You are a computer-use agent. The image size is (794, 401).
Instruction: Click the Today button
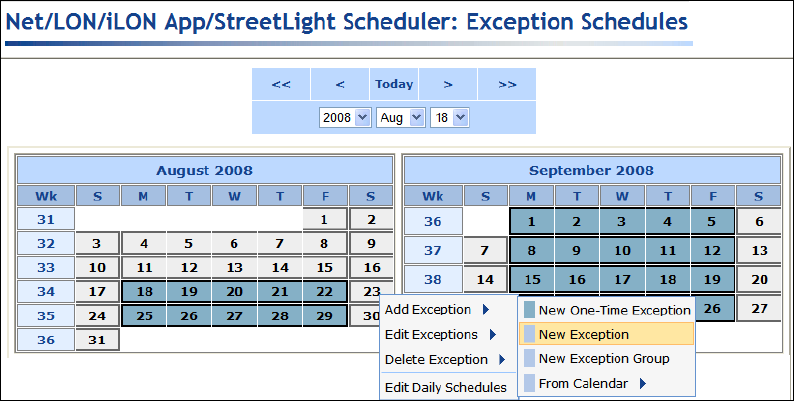[394, 84]
